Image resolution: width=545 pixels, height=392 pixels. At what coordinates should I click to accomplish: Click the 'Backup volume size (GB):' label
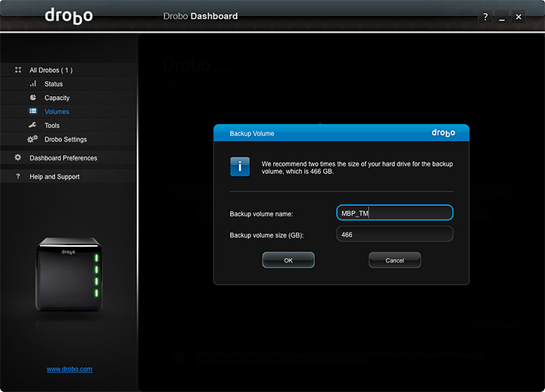point(266,235)
